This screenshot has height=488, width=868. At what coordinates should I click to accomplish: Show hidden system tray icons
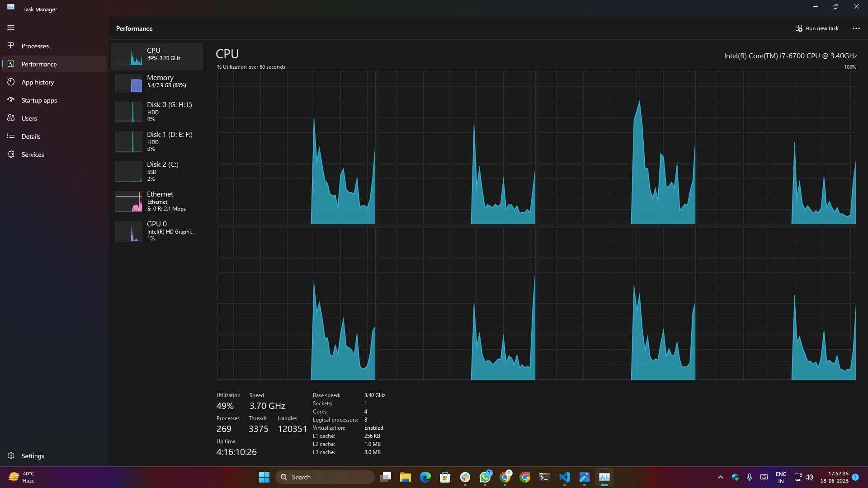click(721, 477)
